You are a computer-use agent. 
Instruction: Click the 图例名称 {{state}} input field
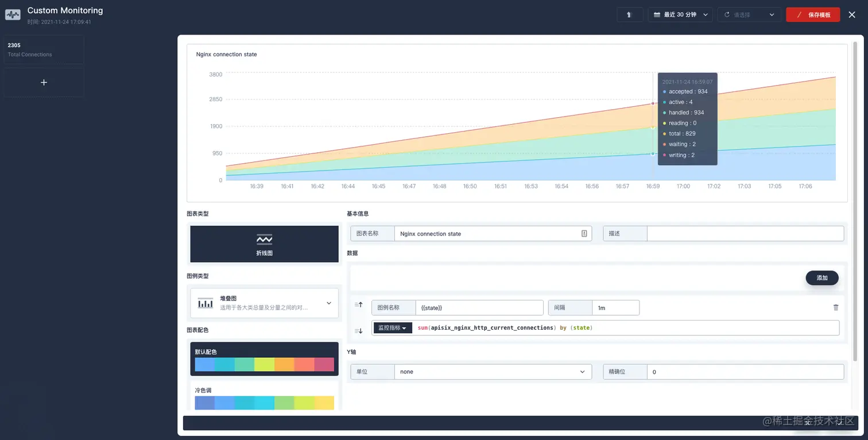pos(479,308)
